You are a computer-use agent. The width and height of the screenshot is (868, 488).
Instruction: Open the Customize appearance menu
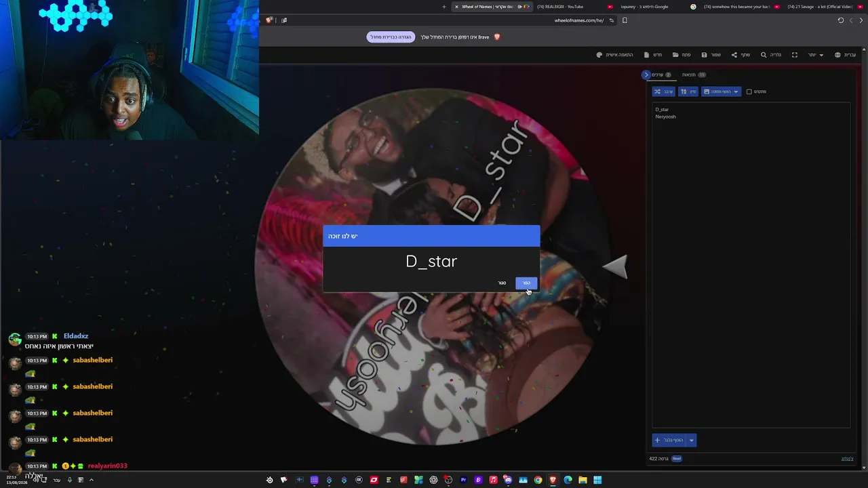[x=614, y=55]
